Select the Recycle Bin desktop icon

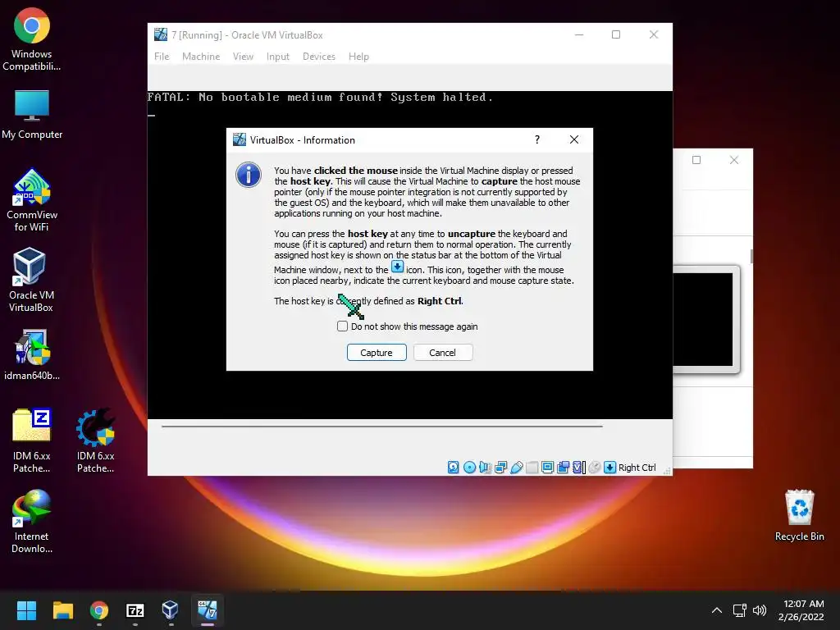799,516
